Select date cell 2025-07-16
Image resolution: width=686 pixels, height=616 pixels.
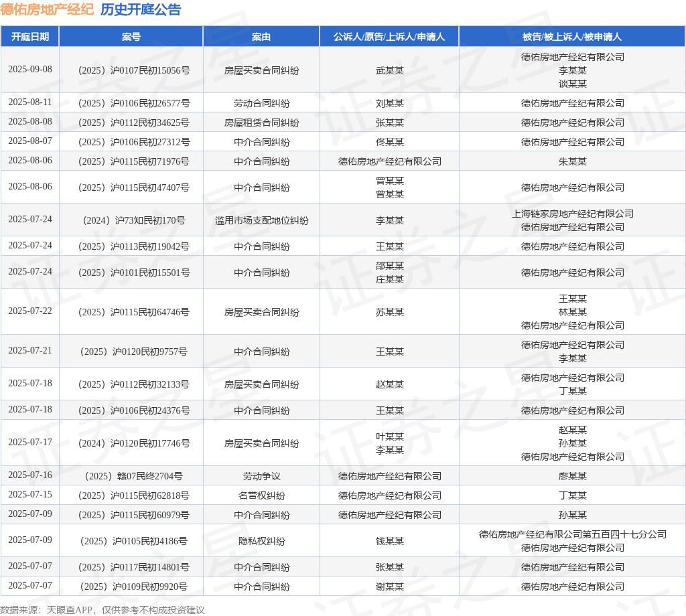pyautogui.click(x=30, y=475)
